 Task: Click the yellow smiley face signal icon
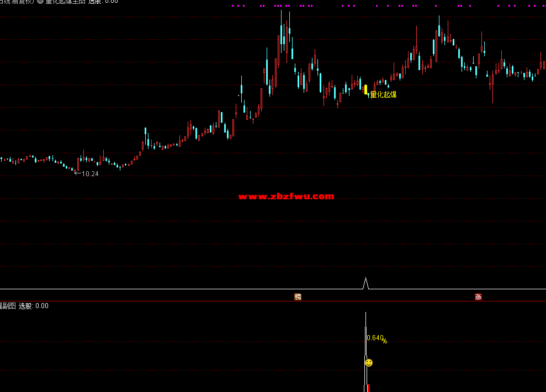tap(369, 363)
